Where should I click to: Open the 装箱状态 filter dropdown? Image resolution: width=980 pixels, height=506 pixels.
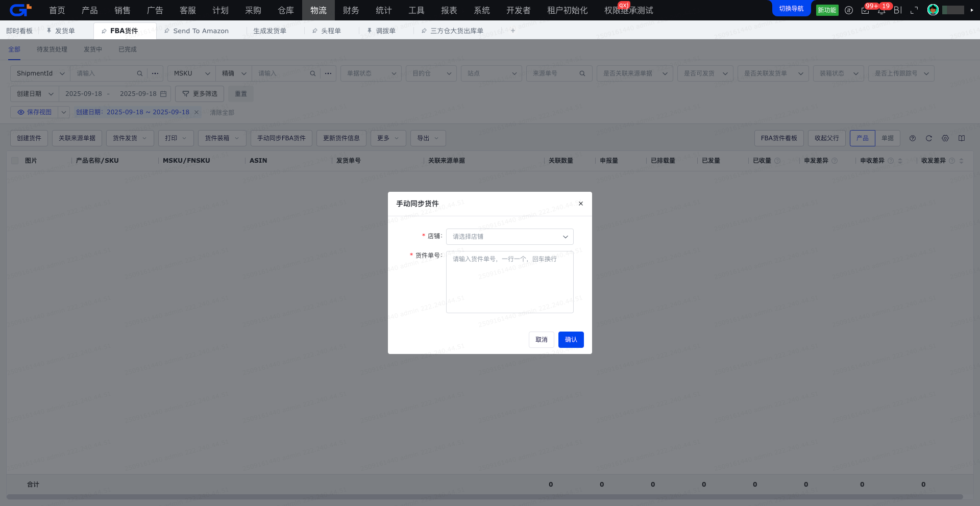(839, 73)
